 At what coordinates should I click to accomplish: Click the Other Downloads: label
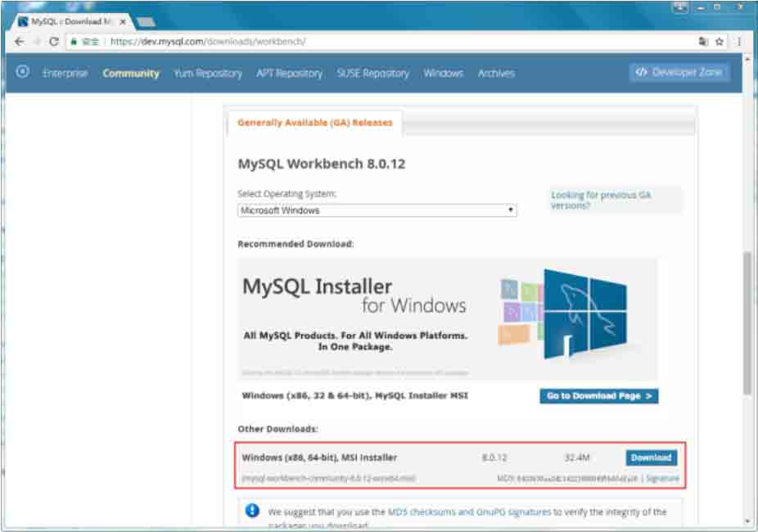pyautogui.click(x=277, y=429)
